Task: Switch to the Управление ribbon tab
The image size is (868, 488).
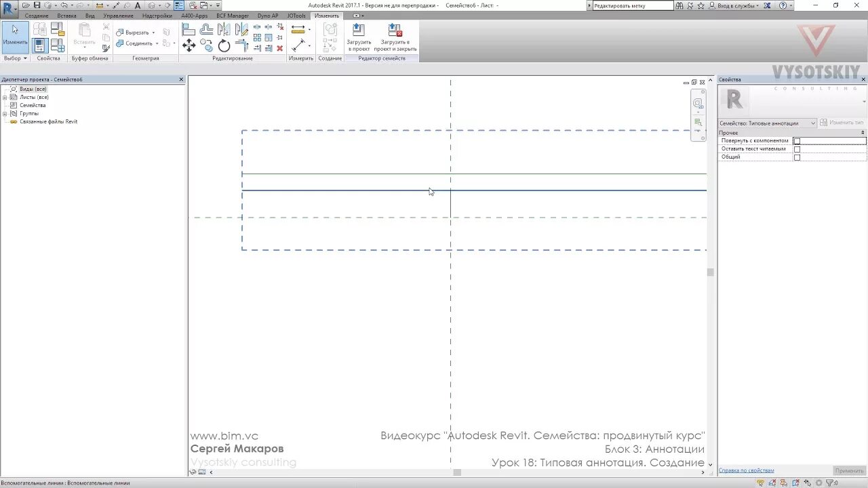Action: pyautogui.click(x=119, y=16)
